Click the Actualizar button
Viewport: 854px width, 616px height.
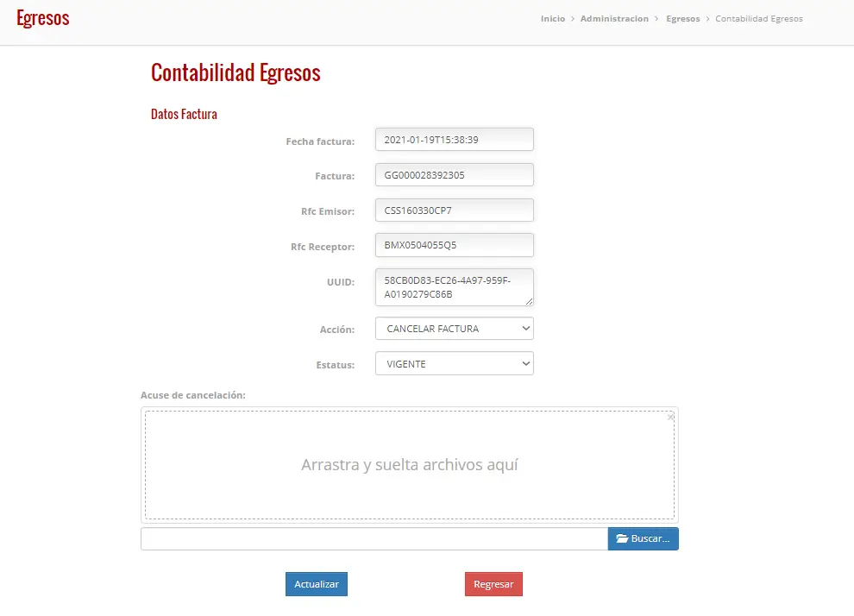317,584
